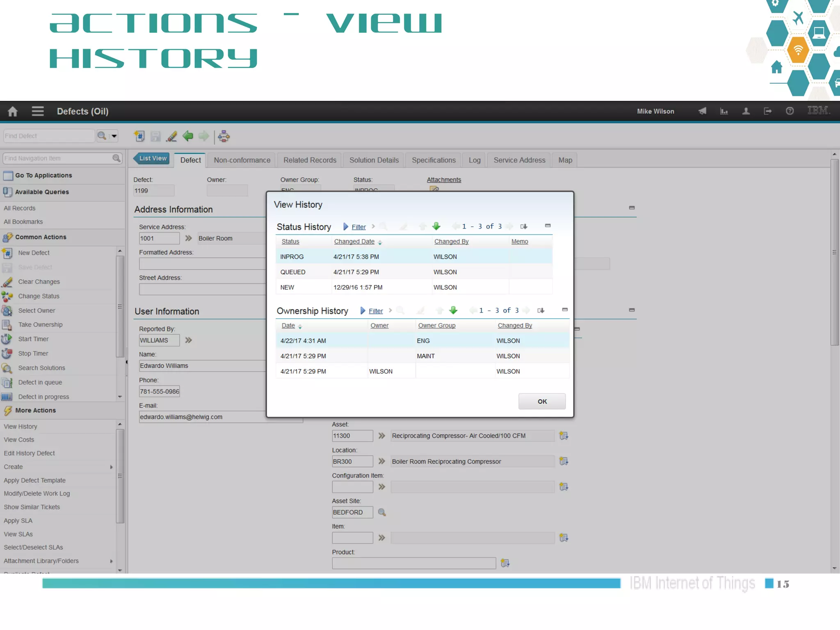This screenshot has width=840, height=630.
Task: Click the Ownership History Filter link
Action: (376, 311)
